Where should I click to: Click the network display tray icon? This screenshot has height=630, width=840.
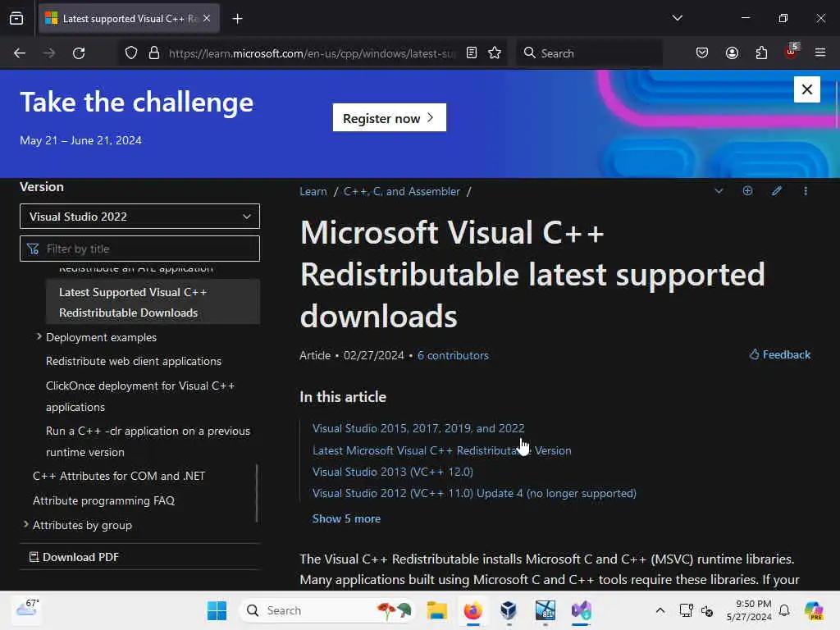pos(686,610)
